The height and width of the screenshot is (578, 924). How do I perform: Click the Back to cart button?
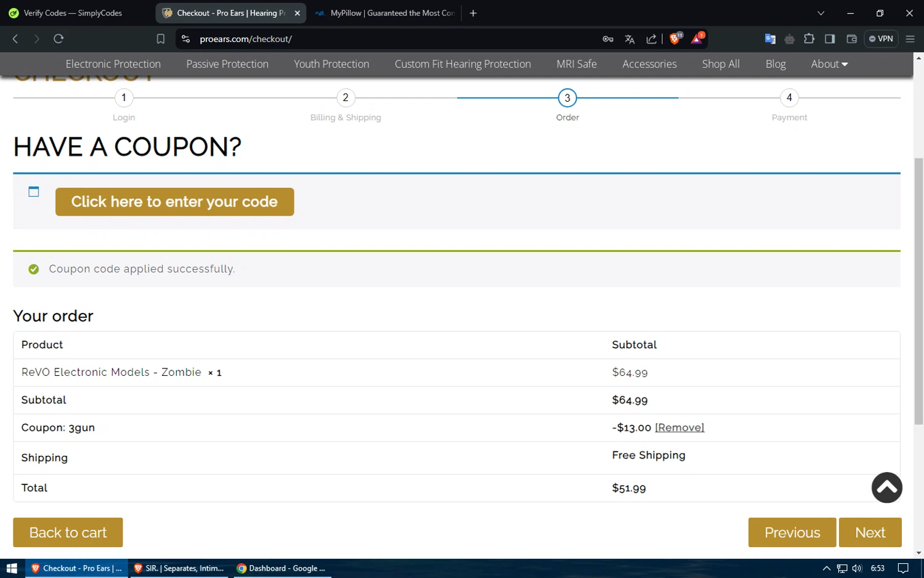(x=68, y=532)
